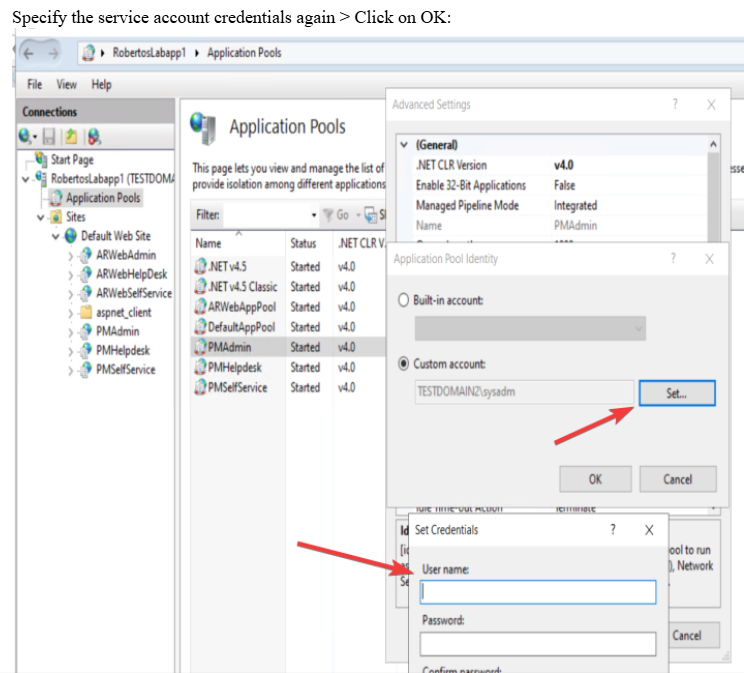This screenshot has width=744, height=673.
Task: Select the PMHelpdesk tree item
Action: [123, 350]
